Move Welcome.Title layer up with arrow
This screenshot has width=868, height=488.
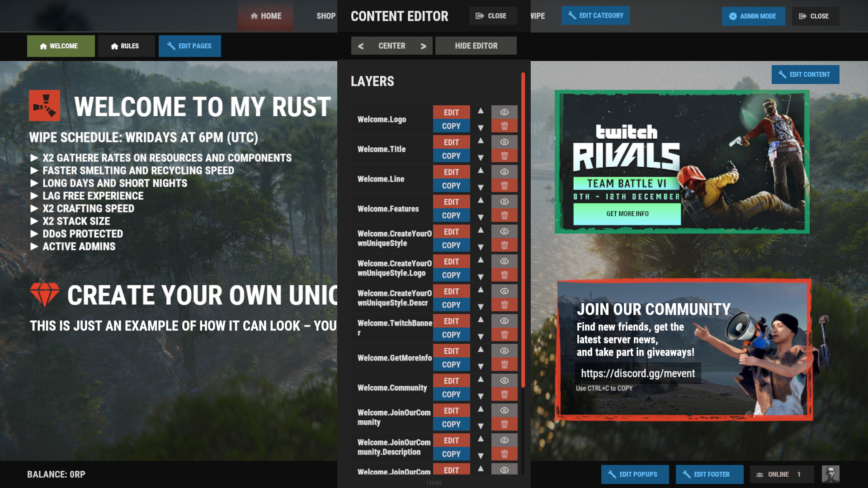point(481,141)
